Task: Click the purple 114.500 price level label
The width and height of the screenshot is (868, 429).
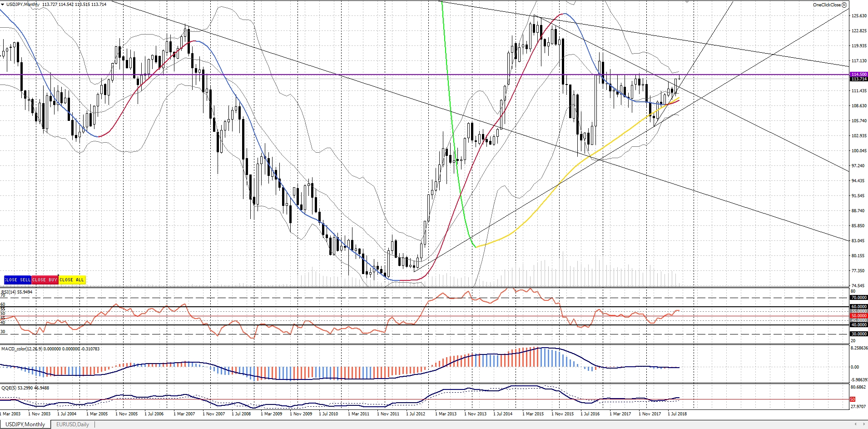Action: tap(858, 74)
